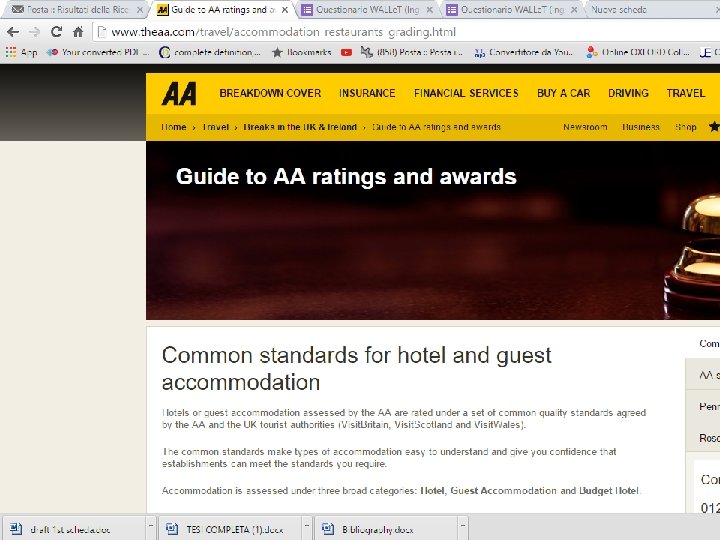Click the Home breadcrumb link
Viewport: 720px width, 540px height.
(174, 127)
